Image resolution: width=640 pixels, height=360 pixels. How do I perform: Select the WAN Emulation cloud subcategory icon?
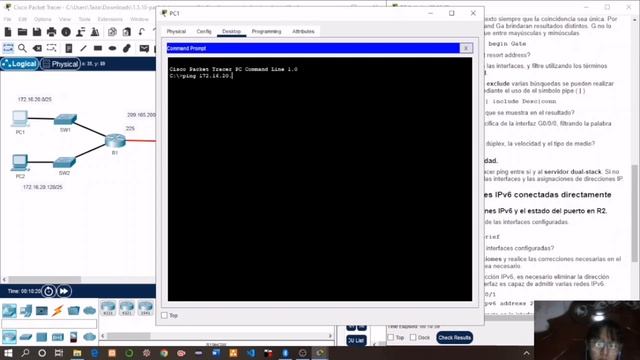[x=89, y=337]
